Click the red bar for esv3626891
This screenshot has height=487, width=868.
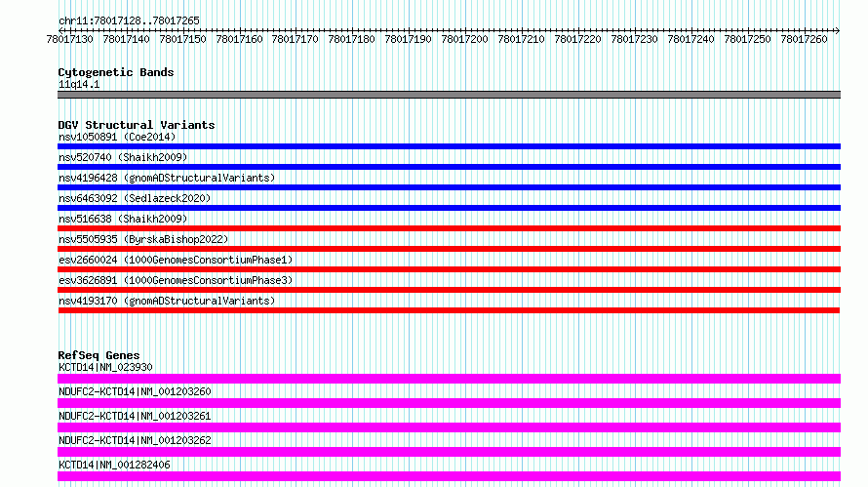[449, 290]
